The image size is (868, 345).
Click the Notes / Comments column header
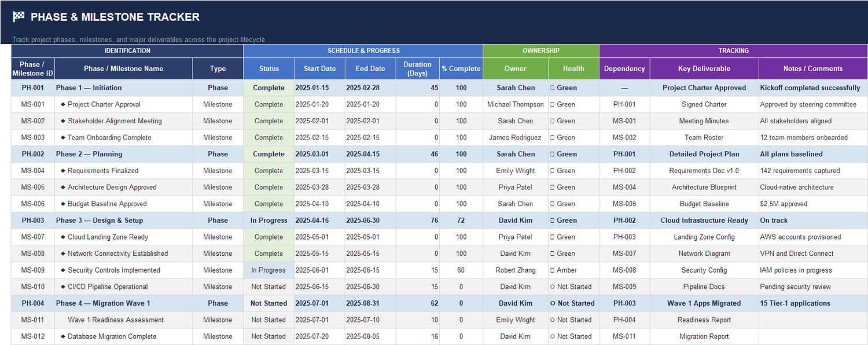pyautogui.click(x=813, y=68)
